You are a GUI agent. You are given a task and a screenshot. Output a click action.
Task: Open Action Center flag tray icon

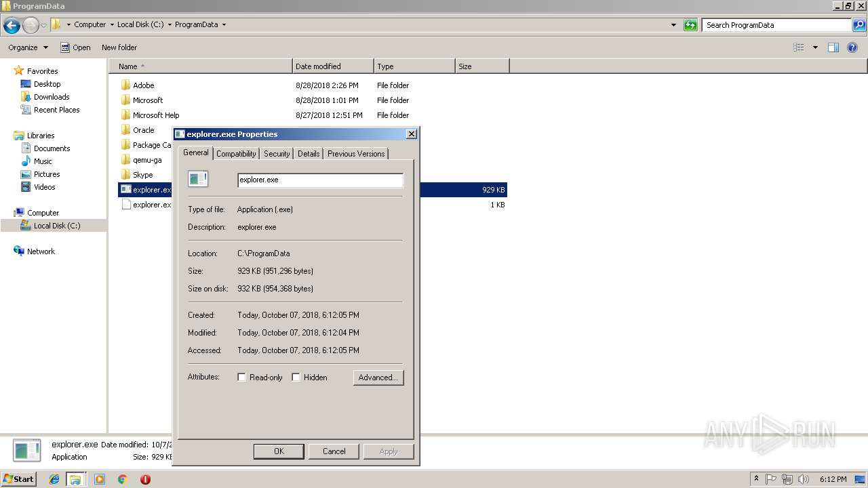[x=771, y=479]
